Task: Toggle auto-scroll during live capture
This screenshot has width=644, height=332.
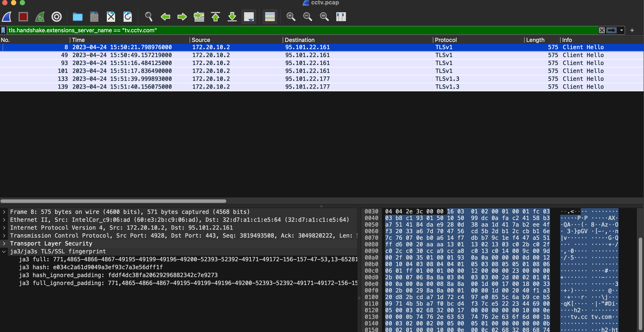Action: [x=249, y=17]
